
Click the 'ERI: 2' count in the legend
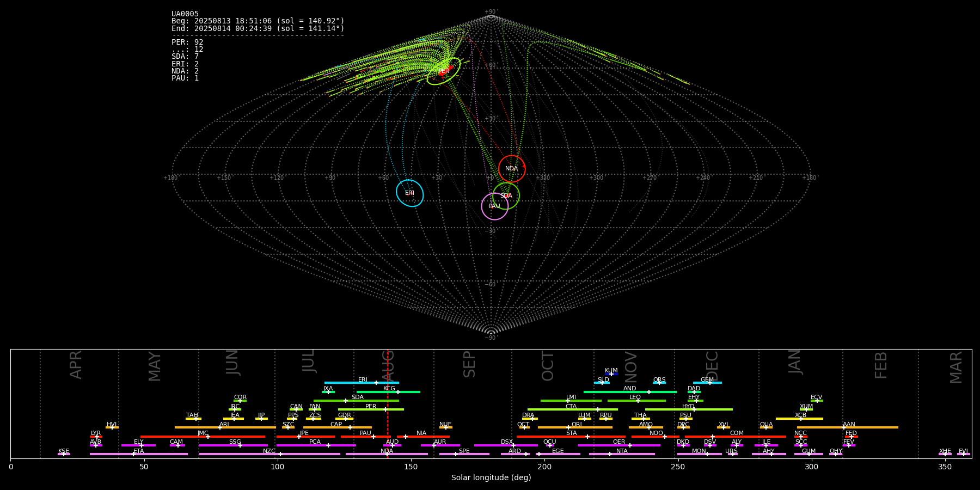pos(185,64)
